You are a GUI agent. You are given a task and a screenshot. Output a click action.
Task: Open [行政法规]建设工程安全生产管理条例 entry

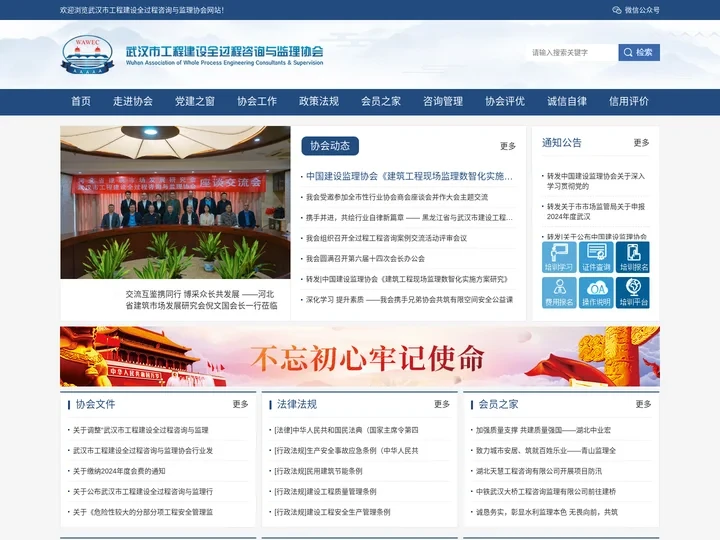(332, 512)
